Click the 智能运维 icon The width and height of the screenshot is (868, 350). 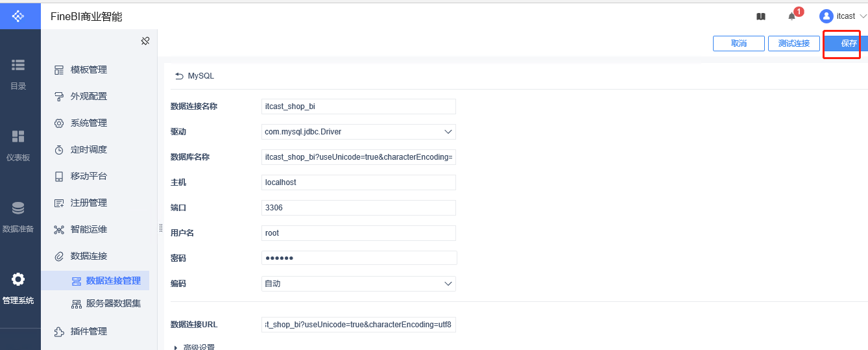(59, 230)
